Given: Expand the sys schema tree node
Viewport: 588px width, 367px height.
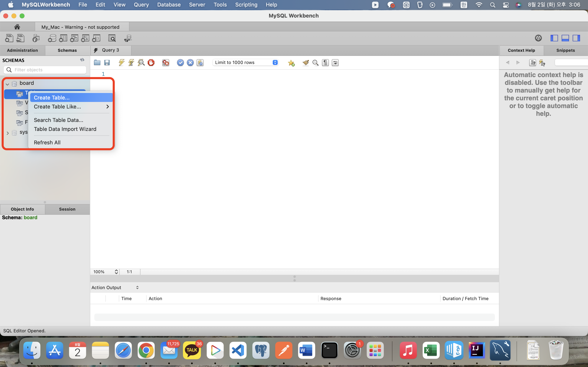Looking at the screenshot, I should (x=8, y=133).
